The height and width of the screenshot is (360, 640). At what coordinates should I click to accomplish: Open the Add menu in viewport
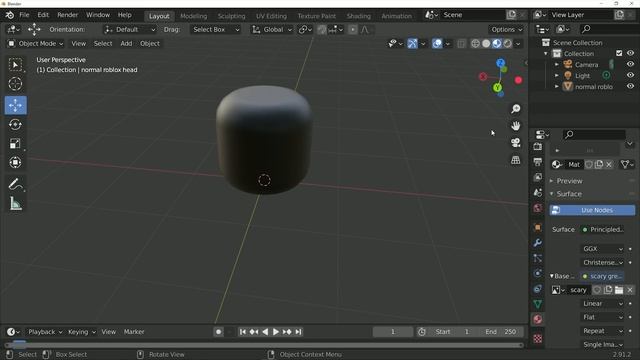(x=126, y=43)
